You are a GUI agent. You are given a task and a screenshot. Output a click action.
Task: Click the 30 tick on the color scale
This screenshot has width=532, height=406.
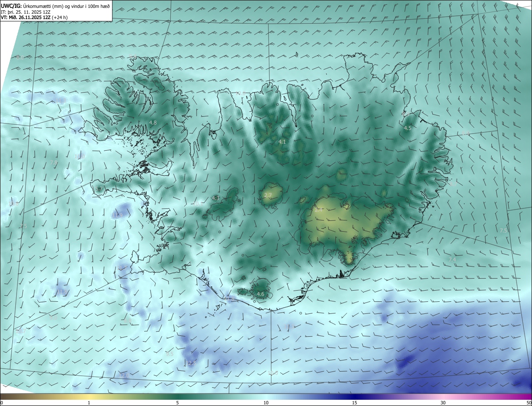coord(443,403)
